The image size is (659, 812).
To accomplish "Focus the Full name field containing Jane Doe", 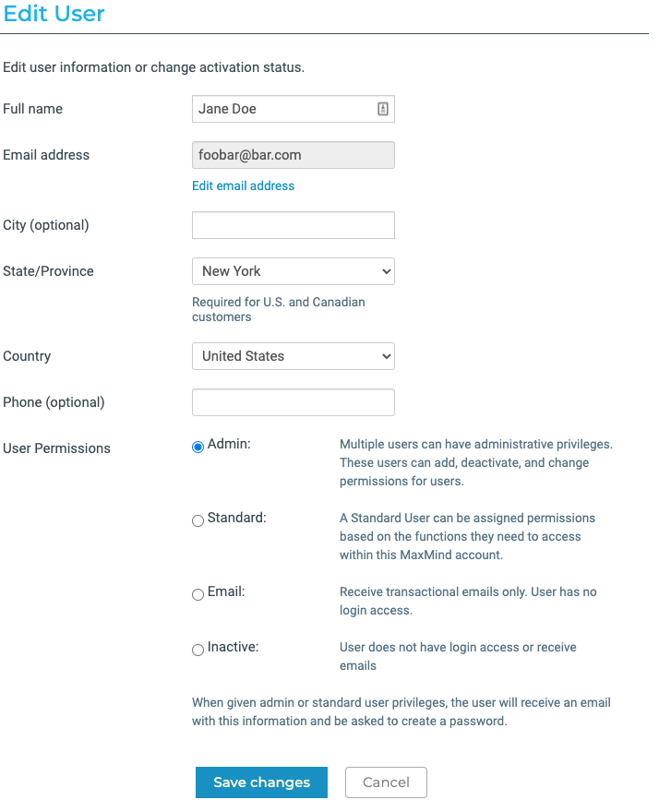I will click(x=282, y=109).
